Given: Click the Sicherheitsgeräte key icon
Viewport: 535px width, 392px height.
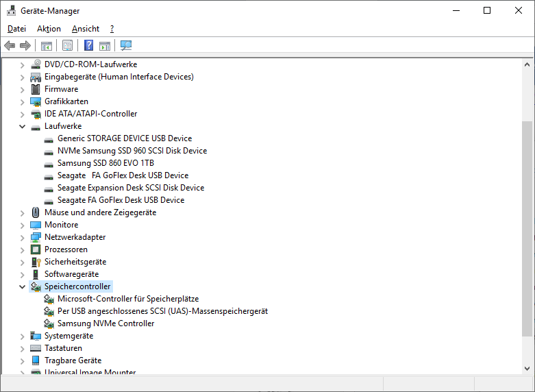Looking at the screenshot, I should click(x=36, y=262).
